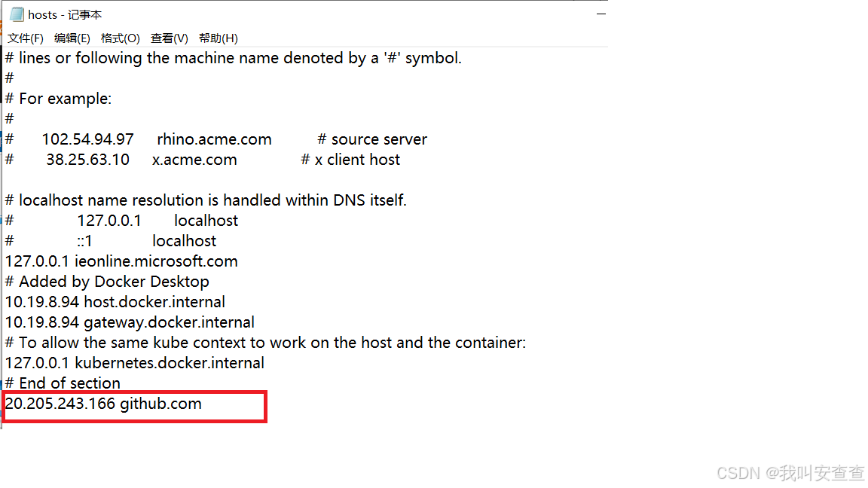Open the 文件(F) menu
Viewport: 868px width, 488px height.
tap(25, 38)
